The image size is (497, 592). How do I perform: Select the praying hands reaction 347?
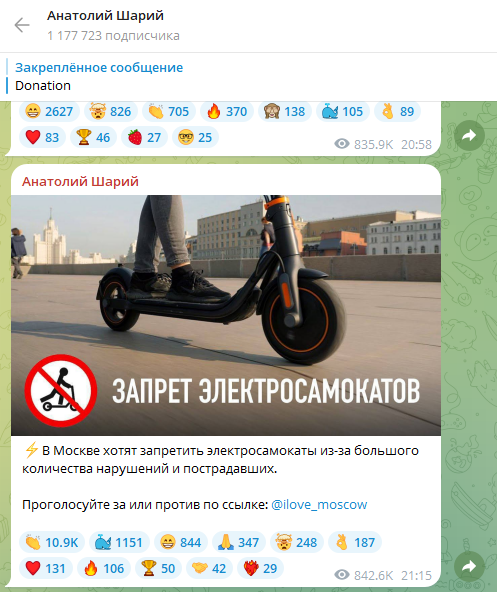239,543
